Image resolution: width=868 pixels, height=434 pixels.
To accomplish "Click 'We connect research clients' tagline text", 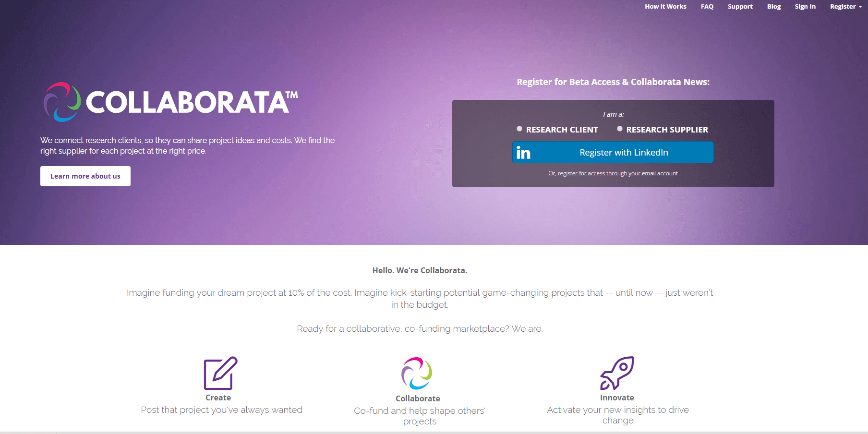I will coord(188,145).
